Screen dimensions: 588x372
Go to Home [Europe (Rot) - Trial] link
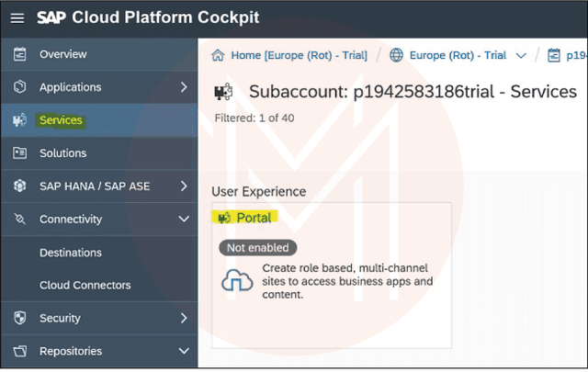click(x=299, y=55)
